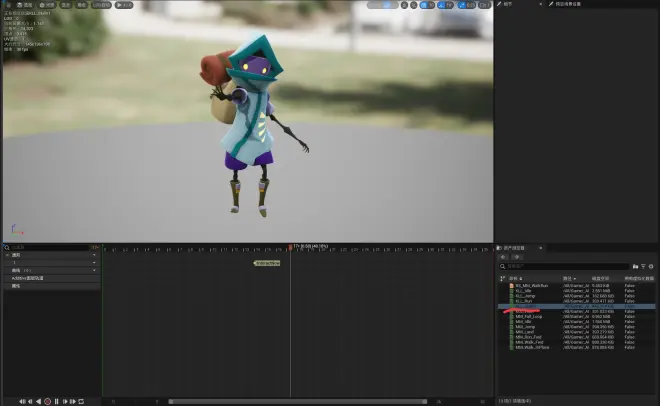Toggle the coordinate system globe icon
The width and height of the screenshot is (660, 406).
[404, 5]
